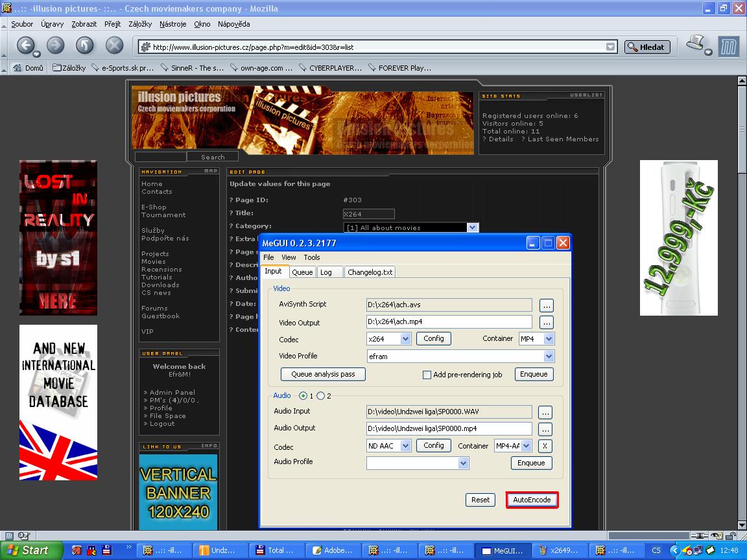Click the Lost in Reality banner
The image size is (747, 560).
coord(58,238)
